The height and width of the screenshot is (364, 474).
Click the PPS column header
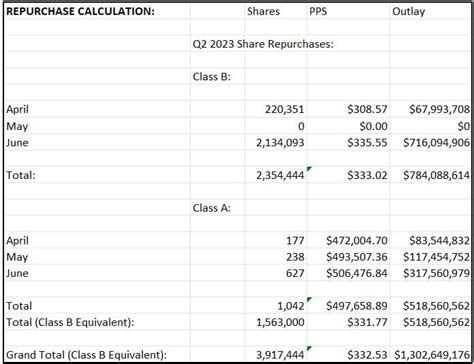pos(318,11)
